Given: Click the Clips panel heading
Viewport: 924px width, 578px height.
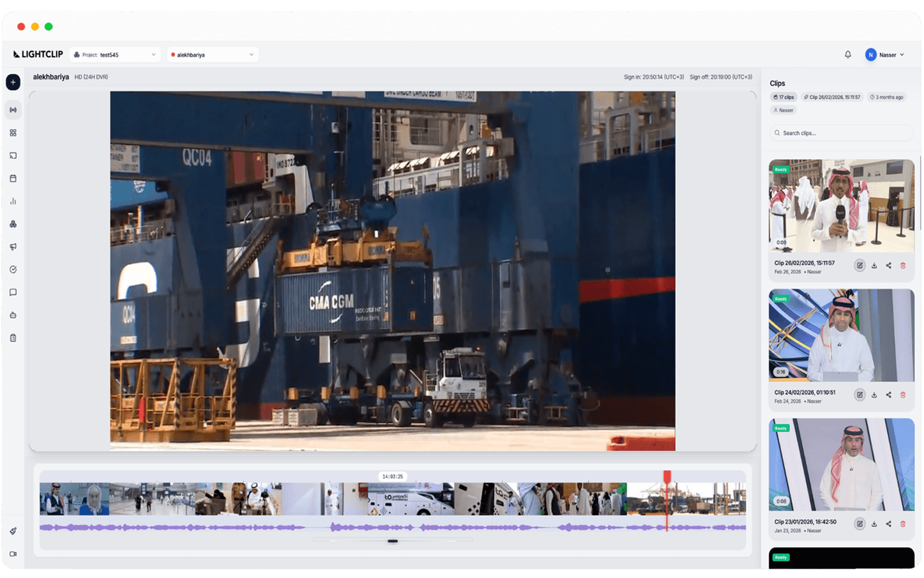Looking at the screenshot, I should (x=777, y=83).
